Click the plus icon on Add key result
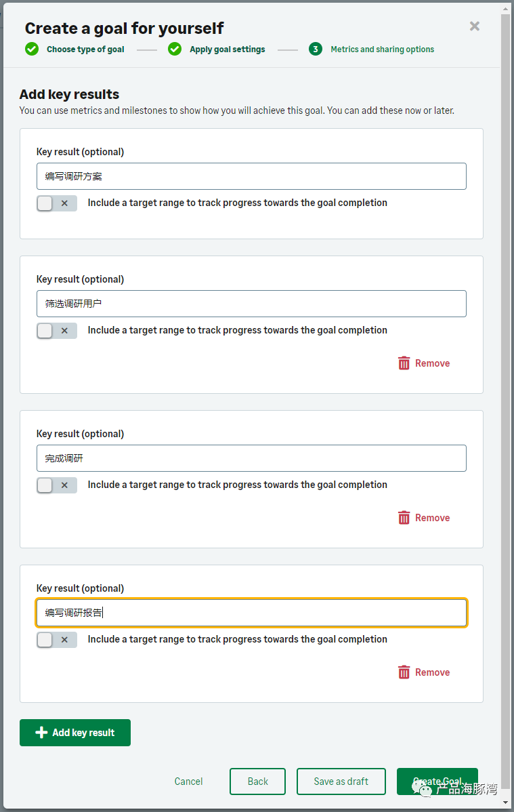This screenshot has width=514, height=812. point(41,732)
